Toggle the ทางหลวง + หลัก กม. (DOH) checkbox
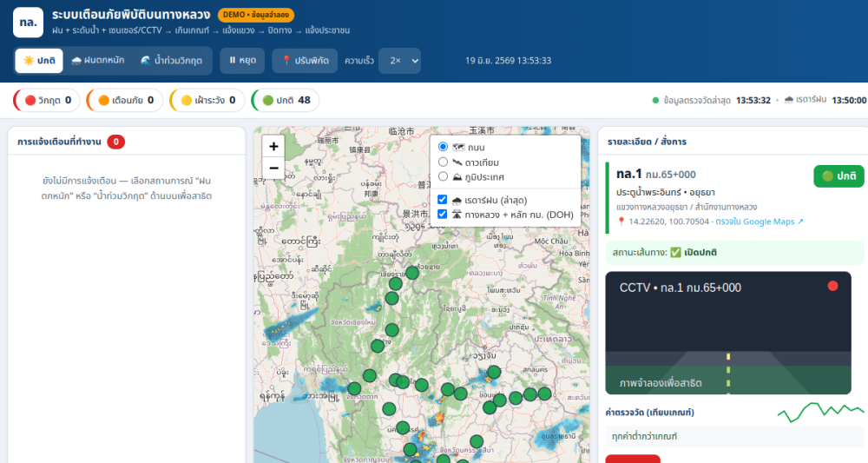The width and height of the screenshot is (868, 463). 443,214
